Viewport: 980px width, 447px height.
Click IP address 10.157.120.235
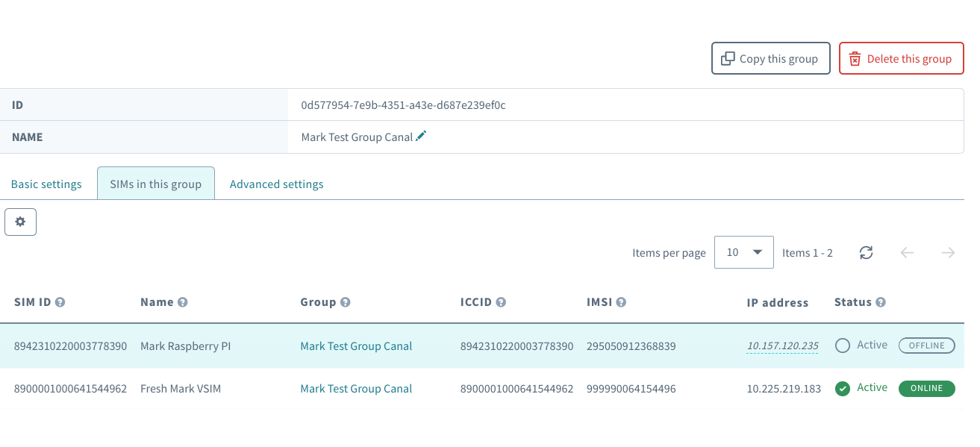point(782,346)
